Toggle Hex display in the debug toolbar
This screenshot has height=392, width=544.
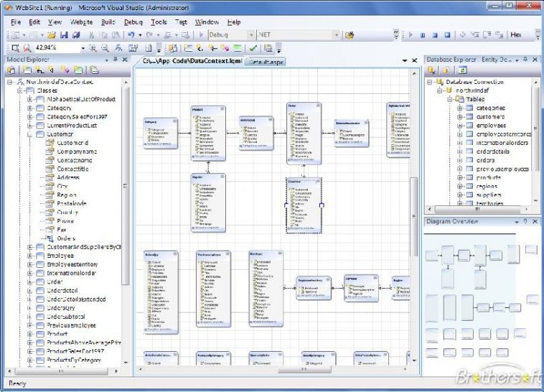tap(515, 34)
